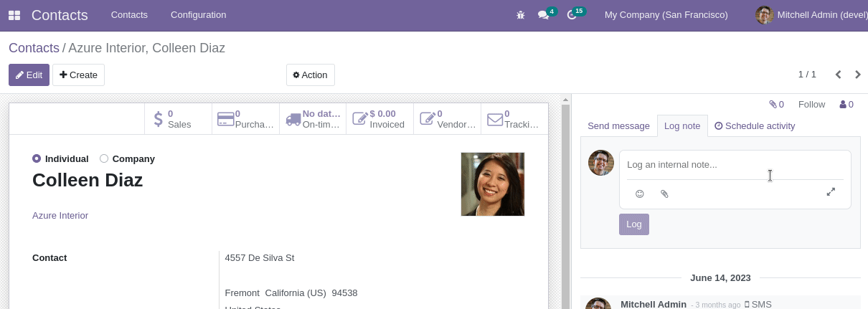Attach a file using the composer paperclip
This screenshot has height=309, width=868.
point(664,194)
